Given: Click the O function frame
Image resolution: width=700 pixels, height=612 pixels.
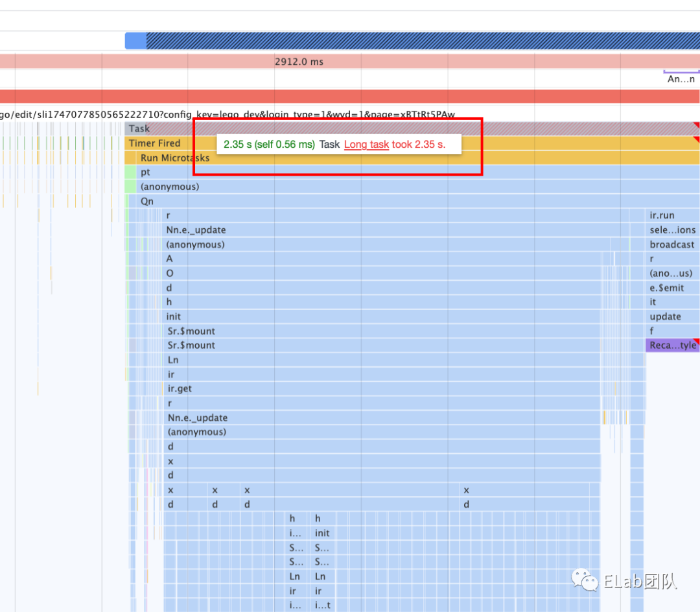Looking at the screenshot, I should (x=382, y=273).
